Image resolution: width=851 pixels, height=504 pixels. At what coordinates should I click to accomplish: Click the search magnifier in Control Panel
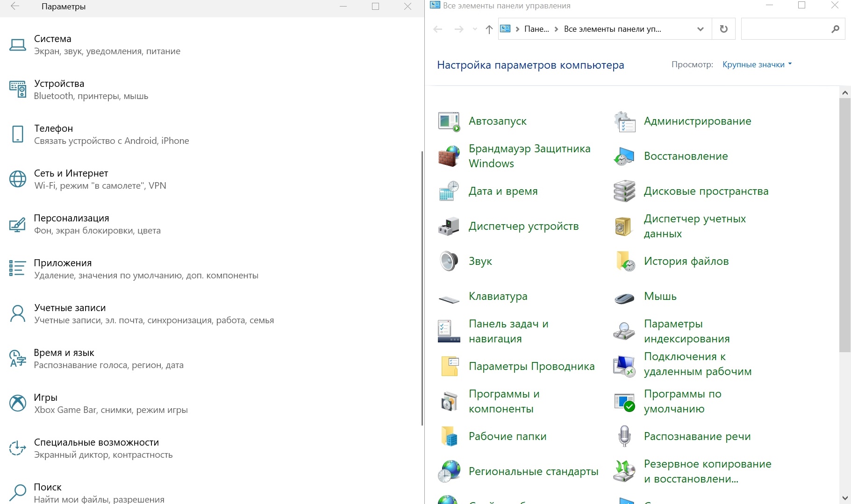(836, 29)
